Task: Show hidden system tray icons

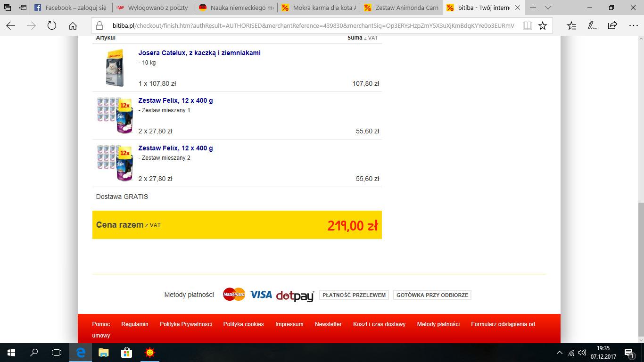Action: point(560,353)
